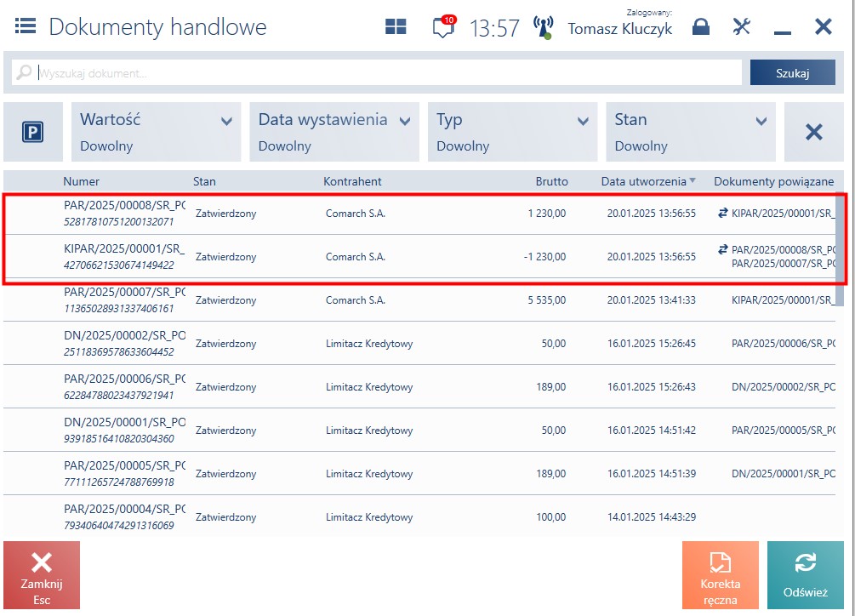
Task: Select document PAR/2025/00004/SR_PC
Action: tap(124, 509)
